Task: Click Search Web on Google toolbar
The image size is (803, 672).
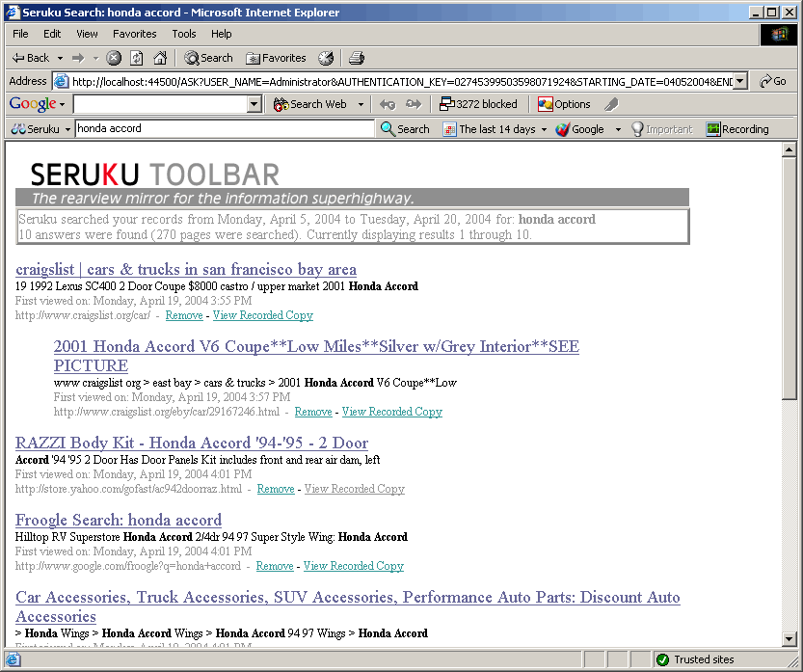Action: (x=310, y=104)
